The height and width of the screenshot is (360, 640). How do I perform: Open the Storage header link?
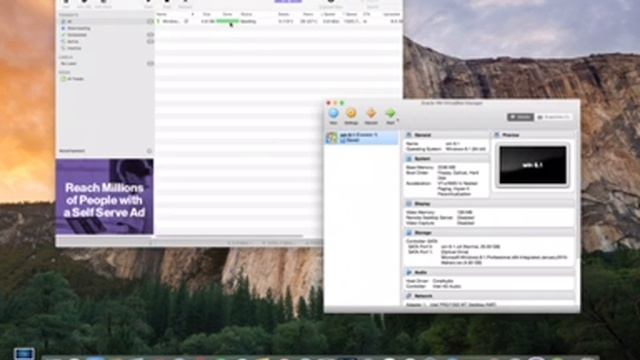tap(423, 233)
